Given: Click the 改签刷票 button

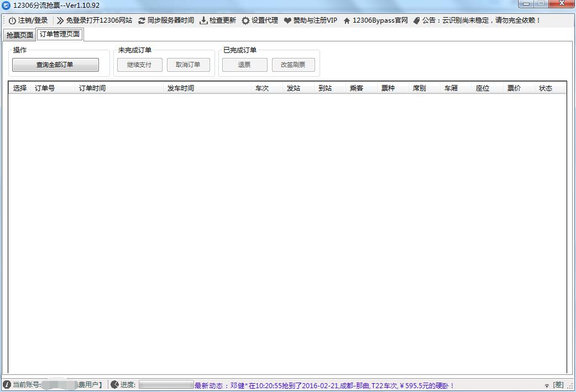Looking at the screenshot, I should click(x=293, y=65).
